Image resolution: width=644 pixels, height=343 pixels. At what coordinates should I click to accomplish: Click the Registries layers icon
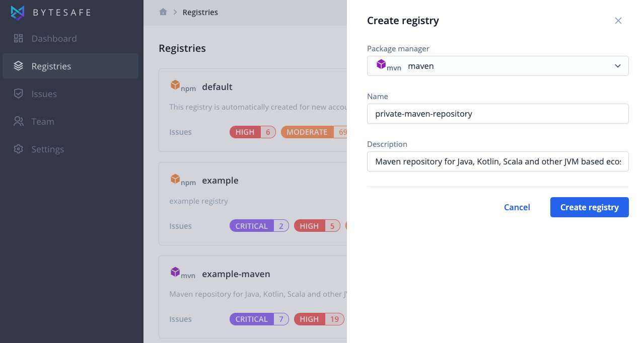pos(19,66)
